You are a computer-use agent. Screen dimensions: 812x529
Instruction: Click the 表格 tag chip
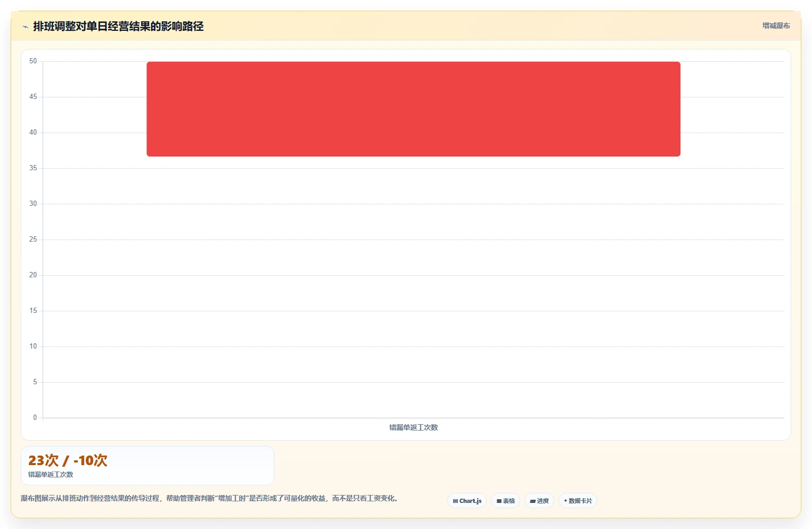505,501
